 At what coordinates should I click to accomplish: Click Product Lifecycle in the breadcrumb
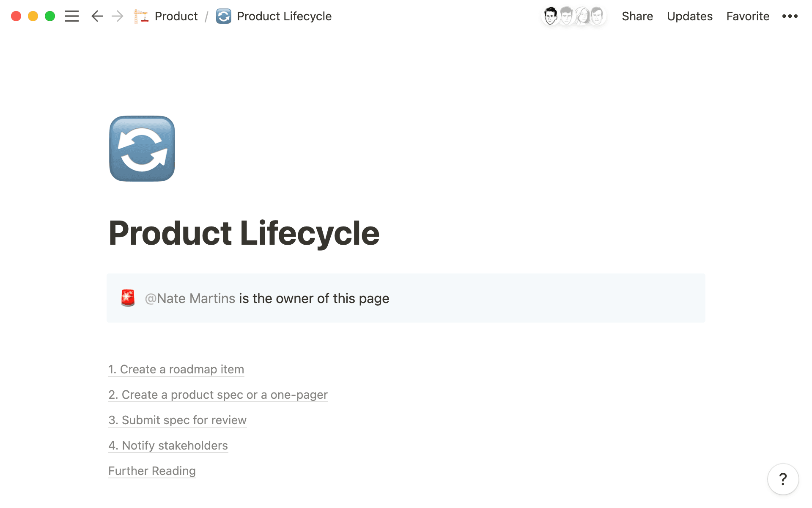[x=284, y=16]
